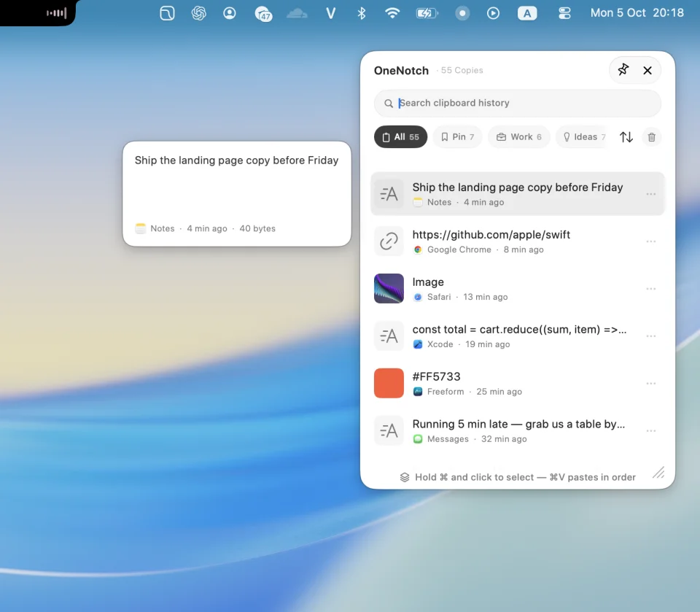Click the magnifier icon in search bar

coord(389,103)
